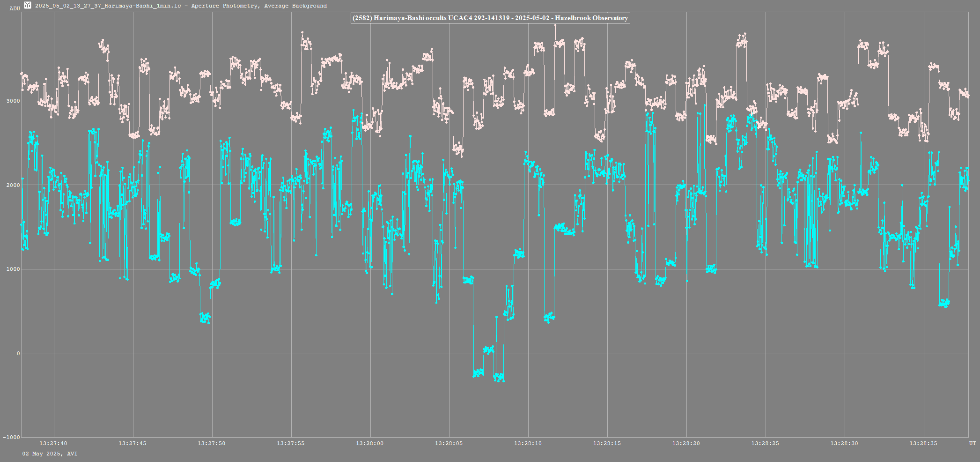
Task: Select the 13:28:30 time axis tick label
Action: [x=845, y=443]
